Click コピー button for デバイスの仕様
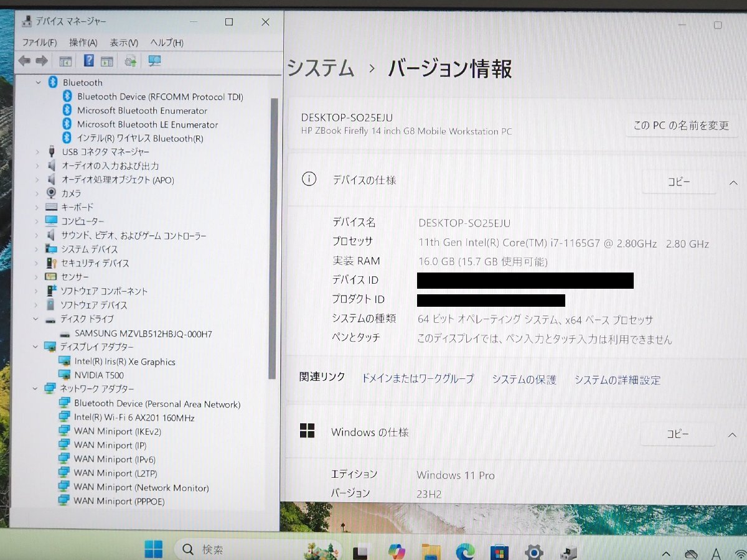 coord(679,182)
